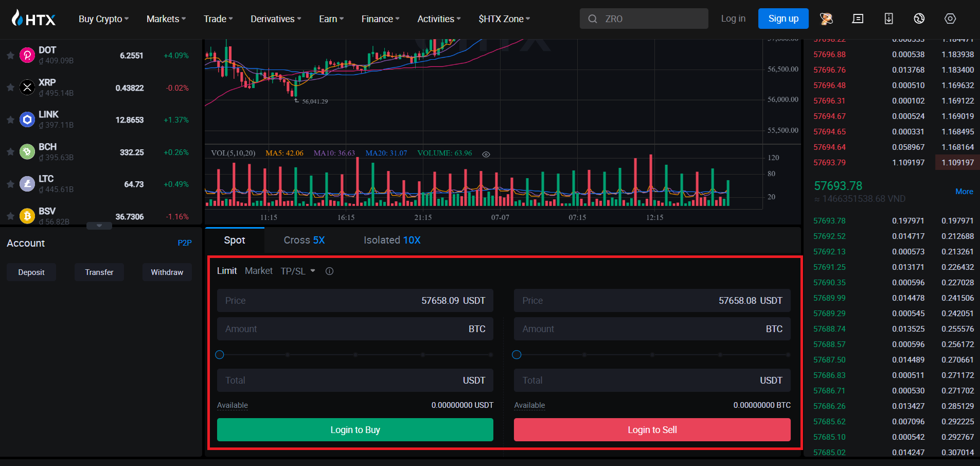Favorite LTC with star icon
The width and height of the screenshot is (980, 466).
pos(10,184)
